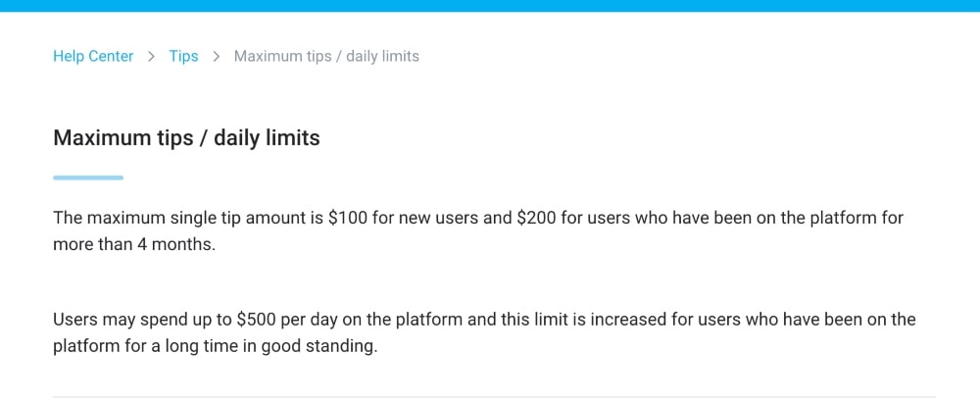Click the words 'for a long time'
Image resolution: width=980 pixels, height=402 pixels.
coord(185,346)
